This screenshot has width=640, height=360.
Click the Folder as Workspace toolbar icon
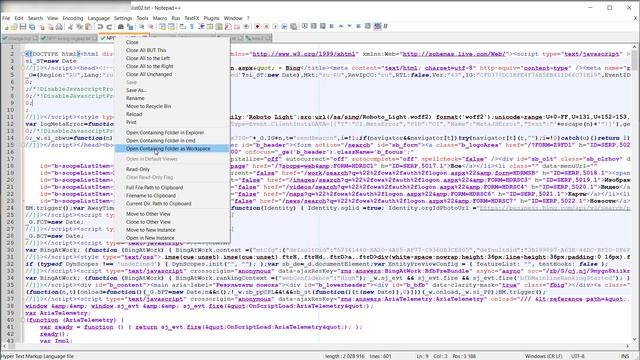pos(237,27)
